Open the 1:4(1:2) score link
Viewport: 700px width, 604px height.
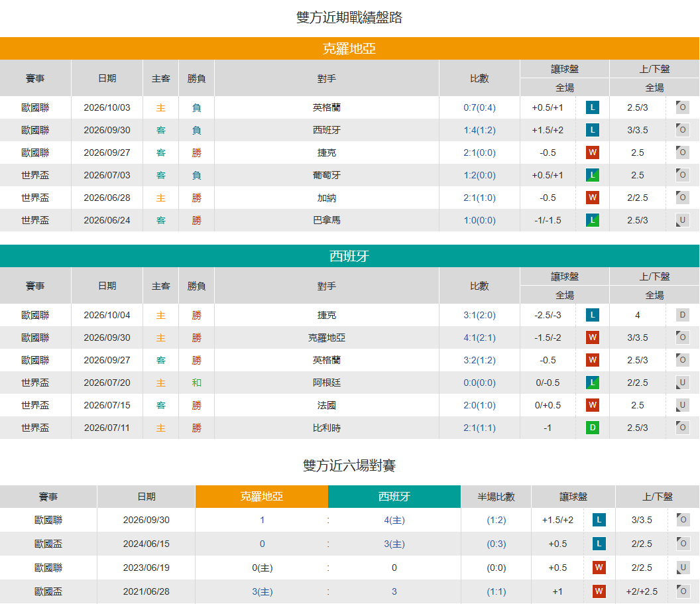(x=479, y=131)
